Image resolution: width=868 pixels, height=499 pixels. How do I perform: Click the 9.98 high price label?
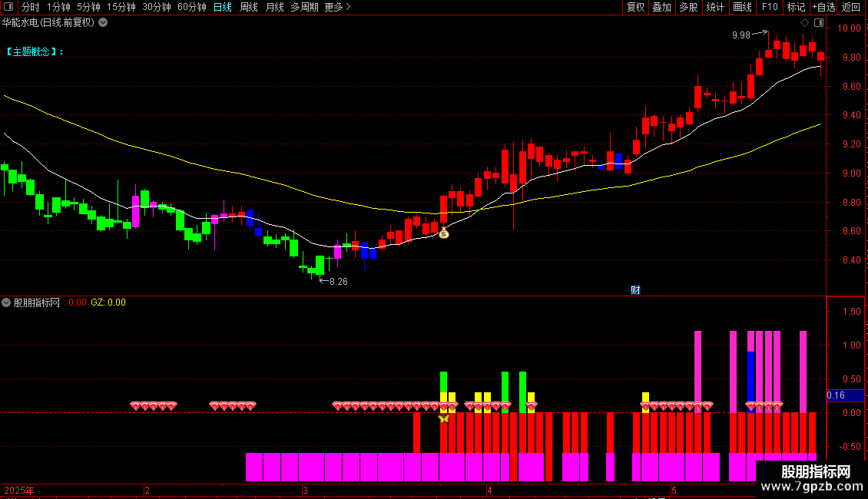click(x=740, y=35)
